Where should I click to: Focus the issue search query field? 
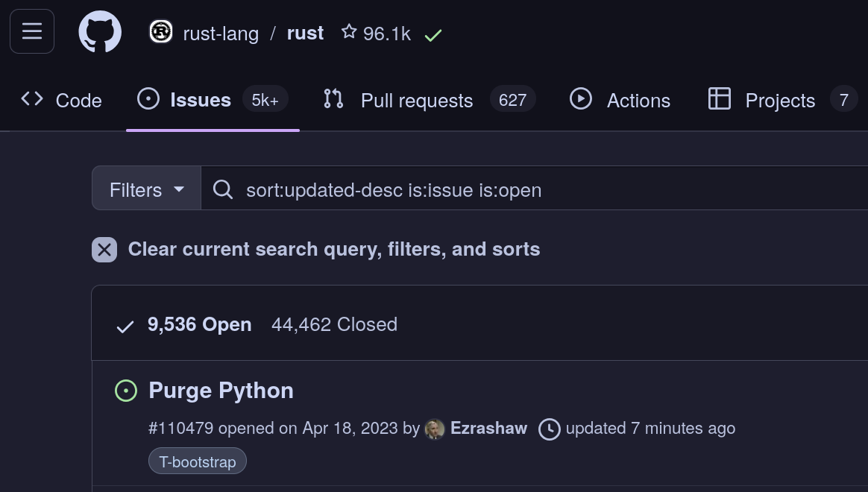click(x=534, y=188)
